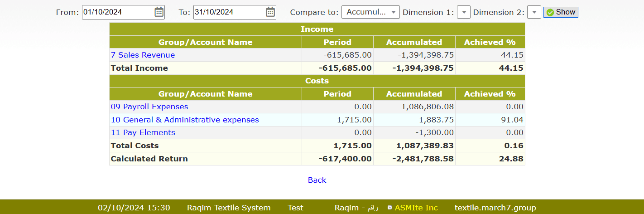Open the 09 Payroll Expenses account
The image size is (644, 214).
tap(149, 107)
